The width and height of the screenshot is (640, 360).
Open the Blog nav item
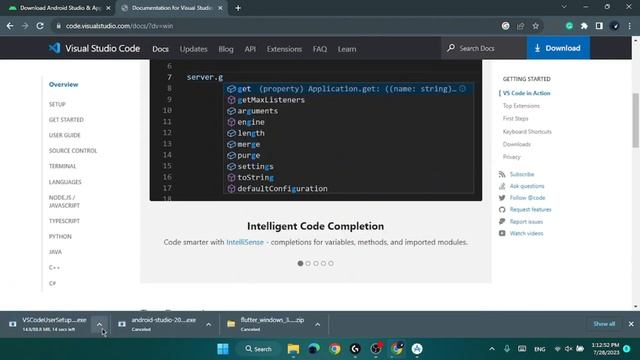(226, 49)
